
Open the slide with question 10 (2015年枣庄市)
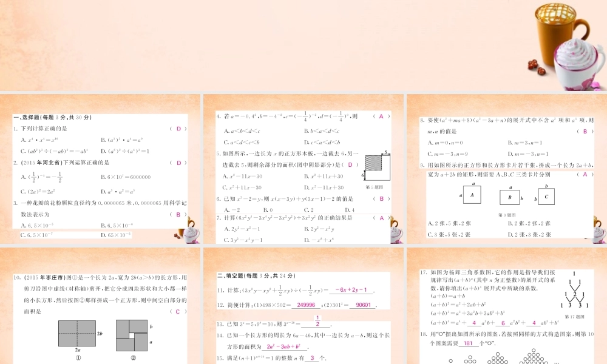pyautogui.click(x=100, y=306)
